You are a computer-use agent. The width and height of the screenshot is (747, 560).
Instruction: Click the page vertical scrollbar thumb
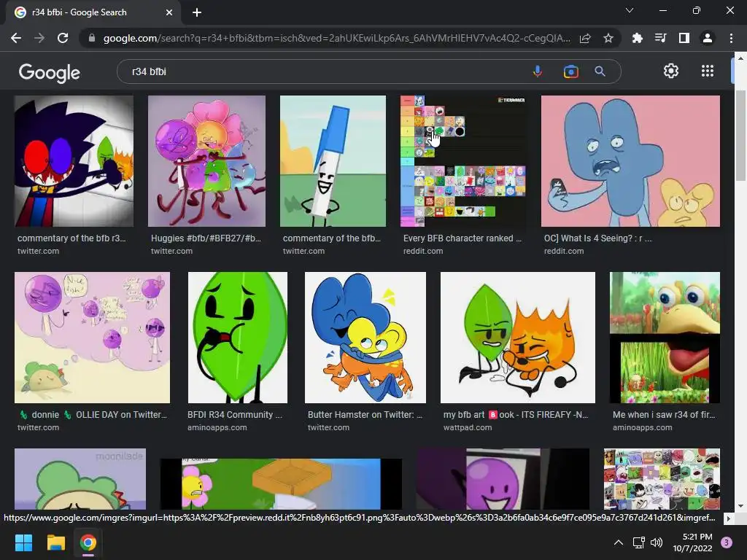click(x=740, y=136)
